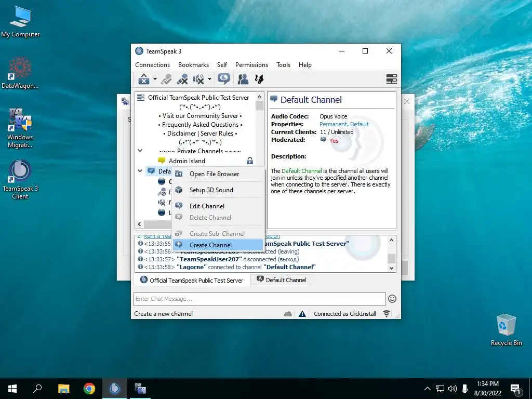
Task: Click the muted speaker client icon in the tree
Action: coord(162,203)
